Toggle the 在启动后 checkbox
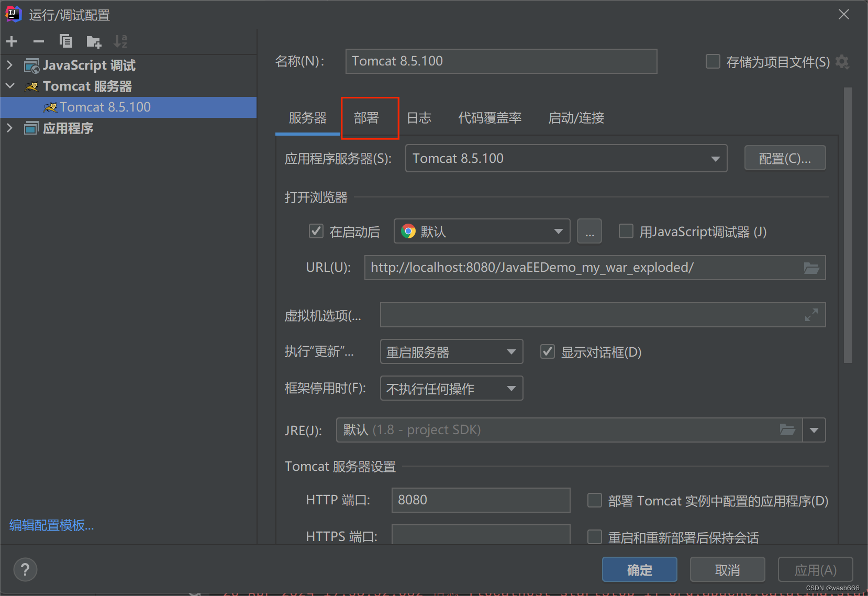This screenshot has width=868, height=596. pyautogui.click(x=316, y=231)
